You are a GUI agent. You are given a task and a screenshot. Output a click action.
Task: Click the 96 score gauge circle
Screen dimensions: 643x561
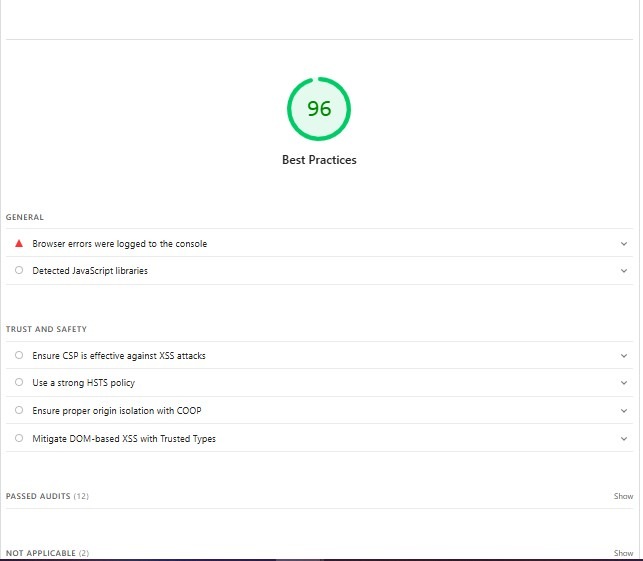pos(319,108)
